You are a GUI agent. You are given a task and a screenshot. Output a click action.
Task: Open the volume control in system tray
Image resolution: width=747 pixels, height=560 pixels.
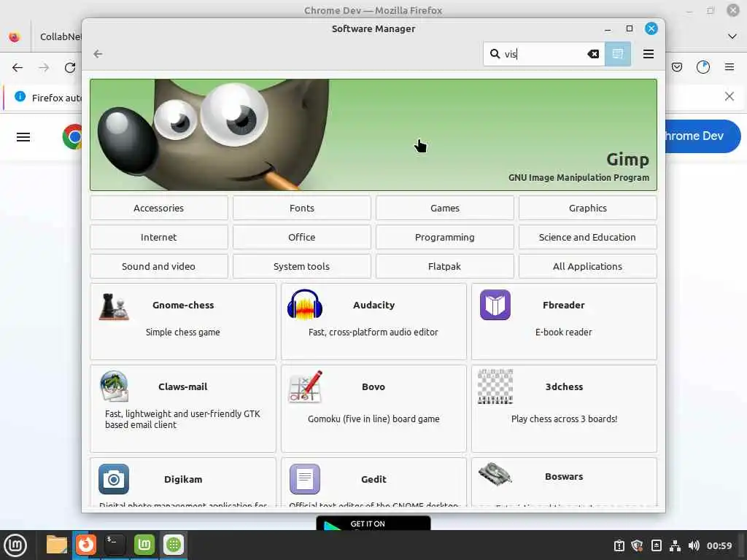click(694, 545)
